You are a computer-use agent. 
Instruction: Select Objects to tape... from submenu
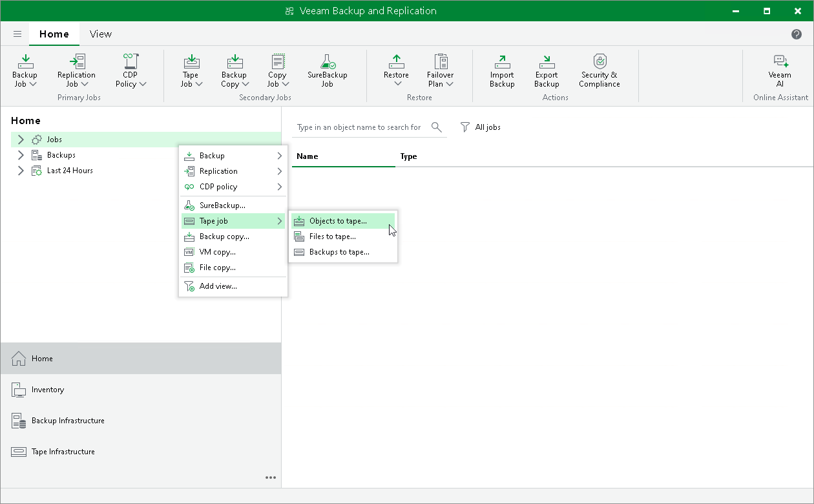pyautogui.click(x=343, y=221)
